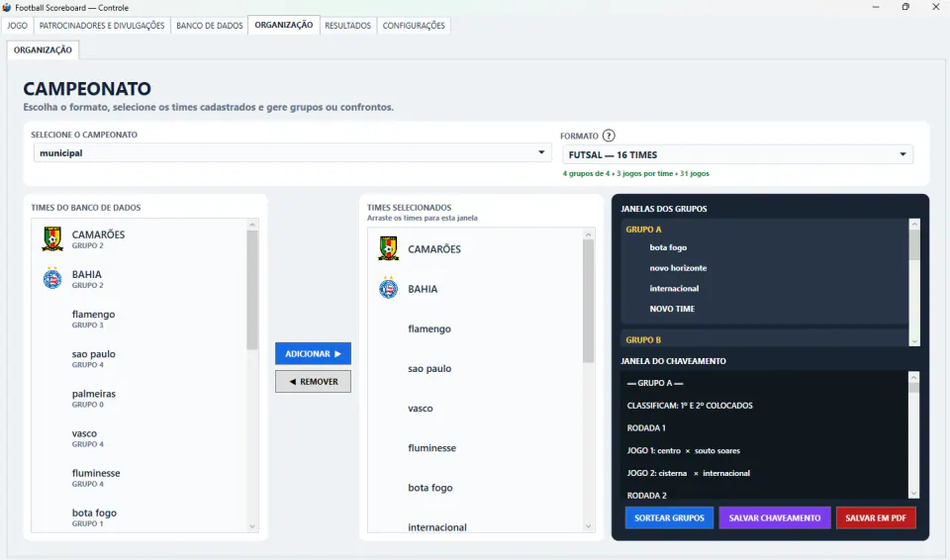
Task: Open the Formato dropdown showing Futsal 16 times
Action: 737,154
